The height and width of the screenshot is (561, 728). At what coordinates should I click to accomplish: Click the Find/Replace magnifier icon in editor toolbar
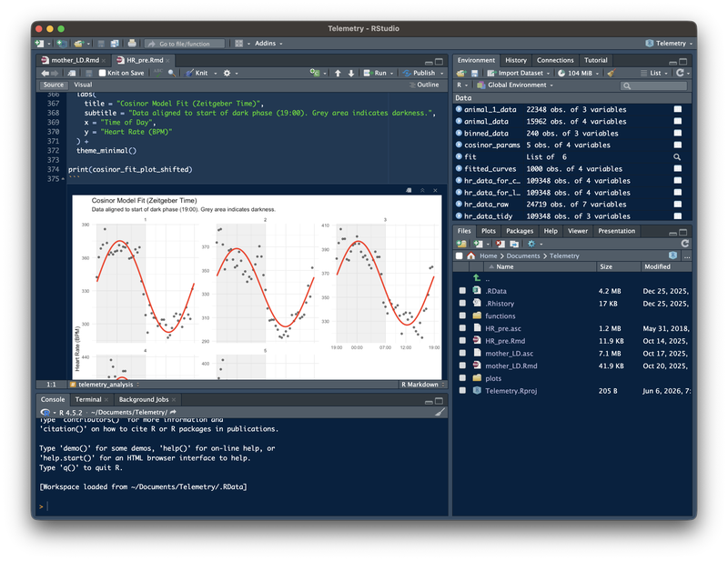(172, 73)
